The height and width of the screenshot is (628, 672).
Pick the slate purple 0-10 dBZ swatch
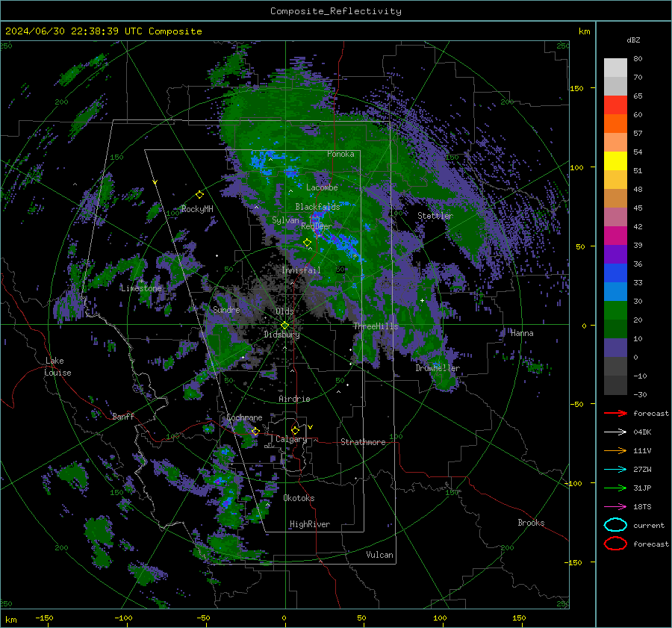[x=615, y=348]
